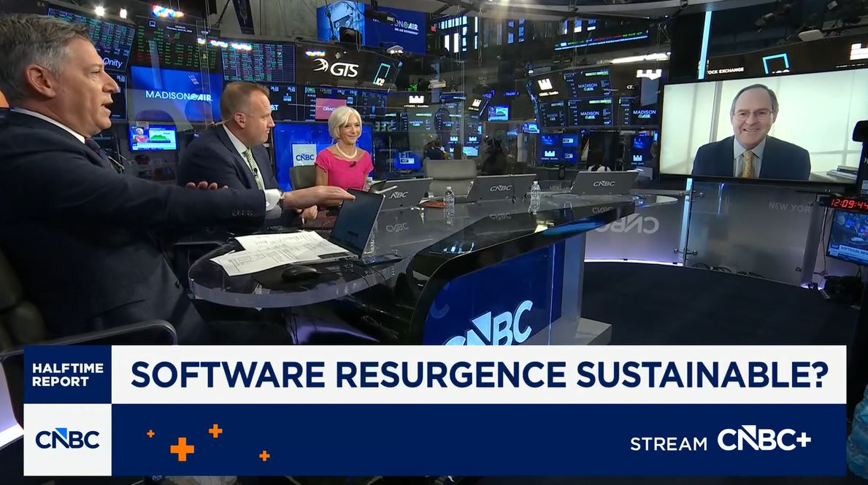Click the rightmost water bottle on the desk
The image size is (868, 485).
[534, 195]
